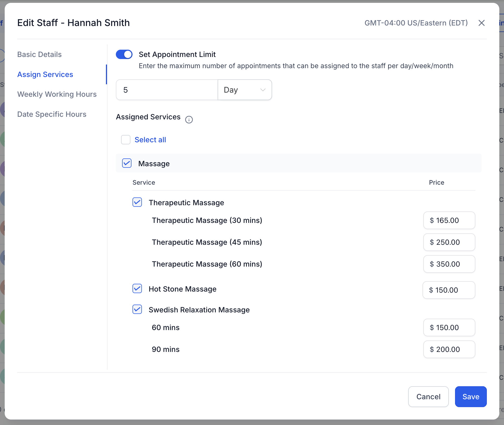The height and width of the screenshot is (425, 504).
Task: Switch to Weekly Working Hours tab
Action: [57, 94]
